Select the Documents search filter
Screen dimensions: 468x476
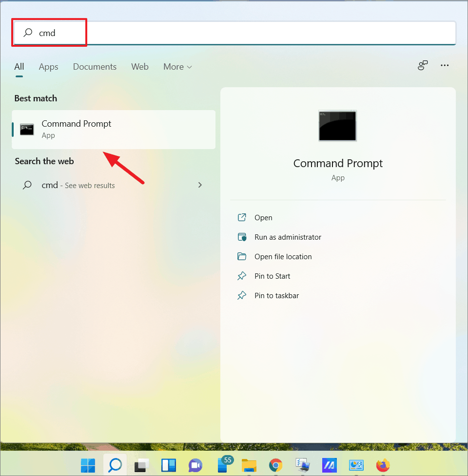pyautogui.click(x=95, y=67)
